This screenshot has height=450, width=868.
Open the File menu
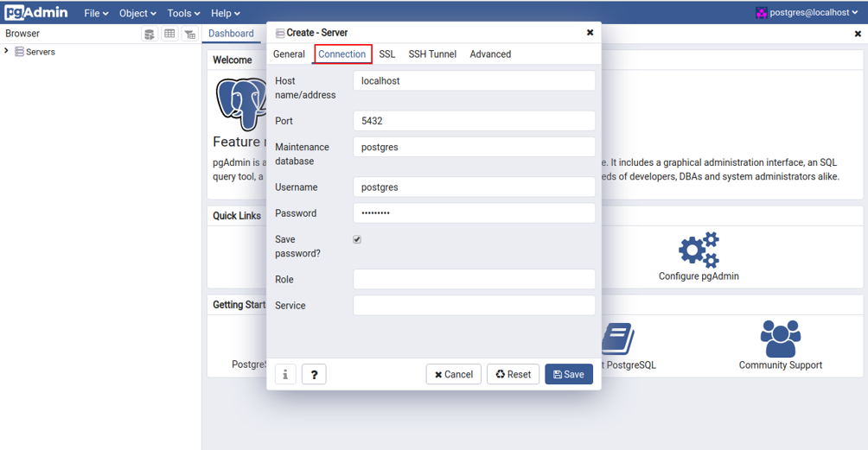point(96,13)
